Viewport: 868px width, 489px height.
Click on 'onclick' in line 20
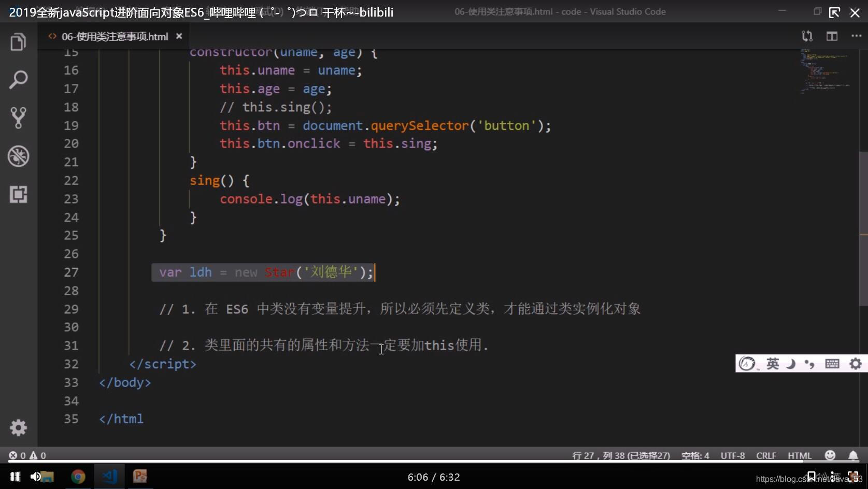click(x=314, y=143)
